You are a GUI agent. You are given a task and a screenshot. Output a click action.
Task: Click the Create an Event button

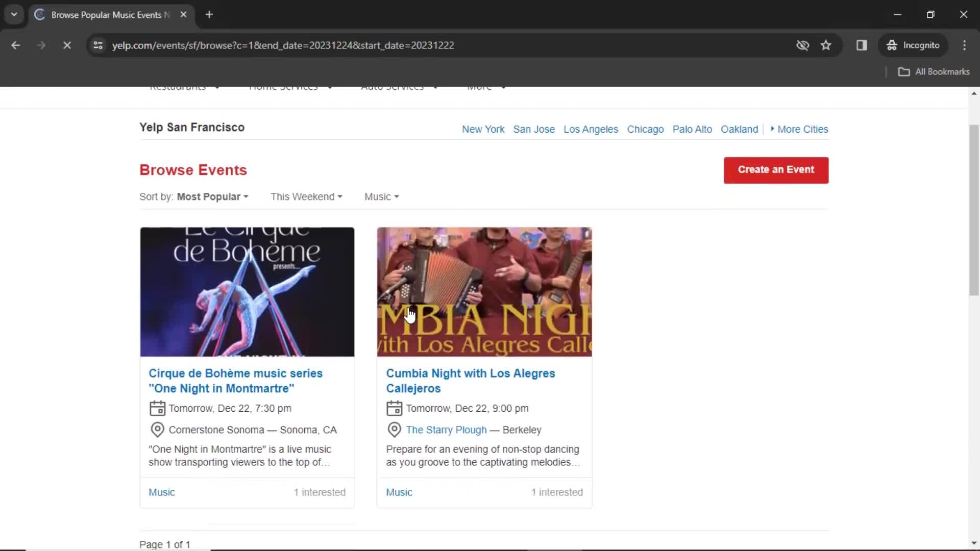pyautogui.click(x=776, y=170)
